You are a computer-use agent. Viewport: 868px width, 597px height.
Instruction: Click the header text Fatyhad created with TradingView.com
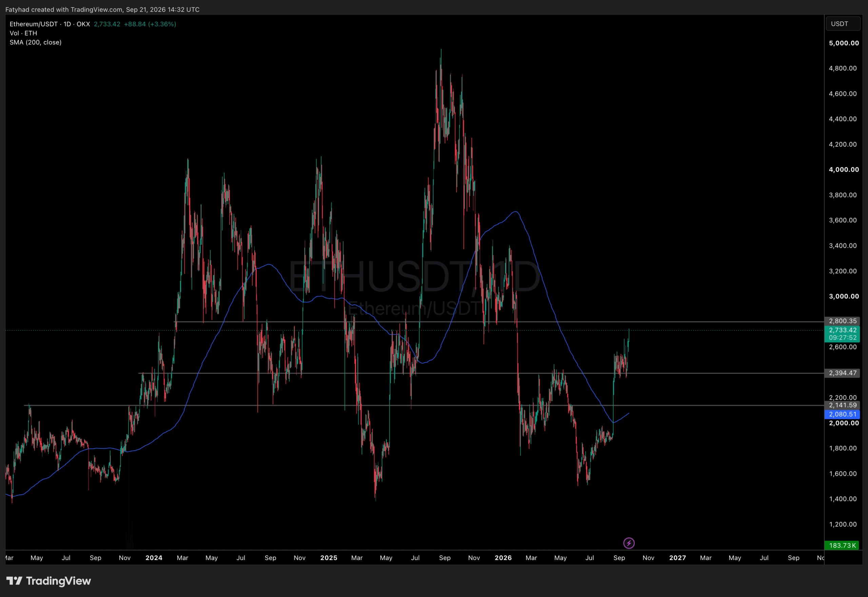tap(63, 9)
